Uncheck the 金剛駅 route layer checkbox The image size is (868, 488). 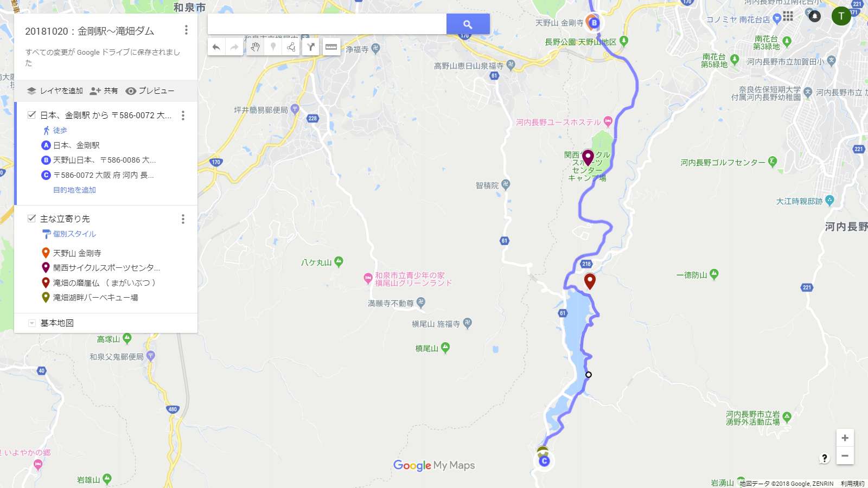click(x=31, y=115)
